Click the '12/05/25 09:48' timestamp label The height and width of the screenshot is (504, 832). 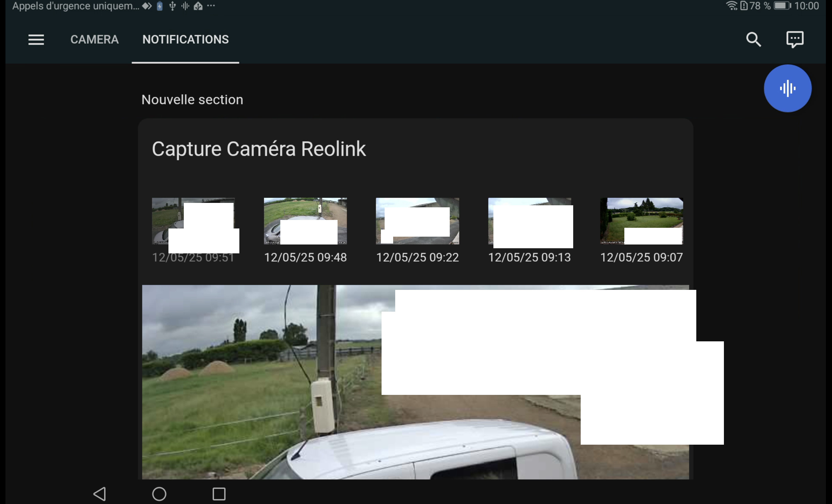[306, 257]
